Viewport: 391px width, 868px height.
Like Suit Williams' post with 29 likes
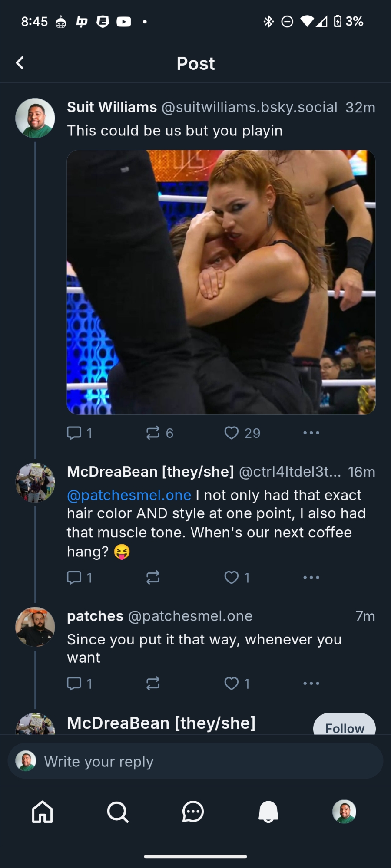coord(232,433)
